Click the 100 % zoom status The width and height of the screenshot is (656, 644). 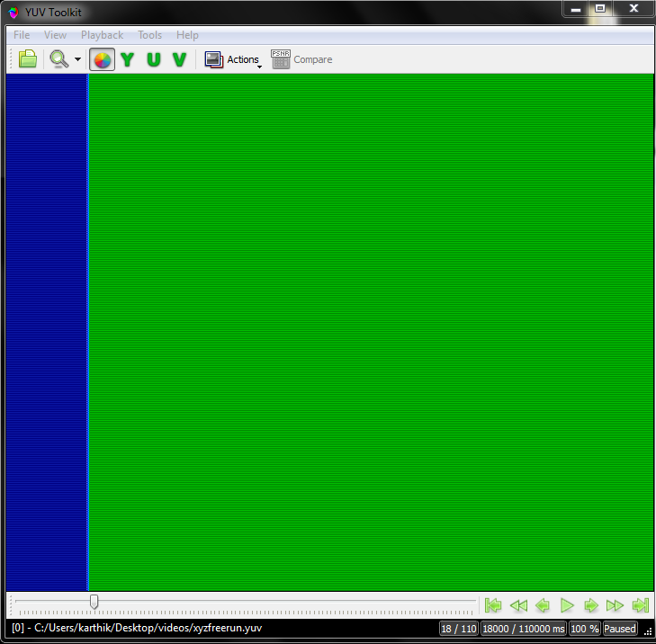tap(584, 629)
